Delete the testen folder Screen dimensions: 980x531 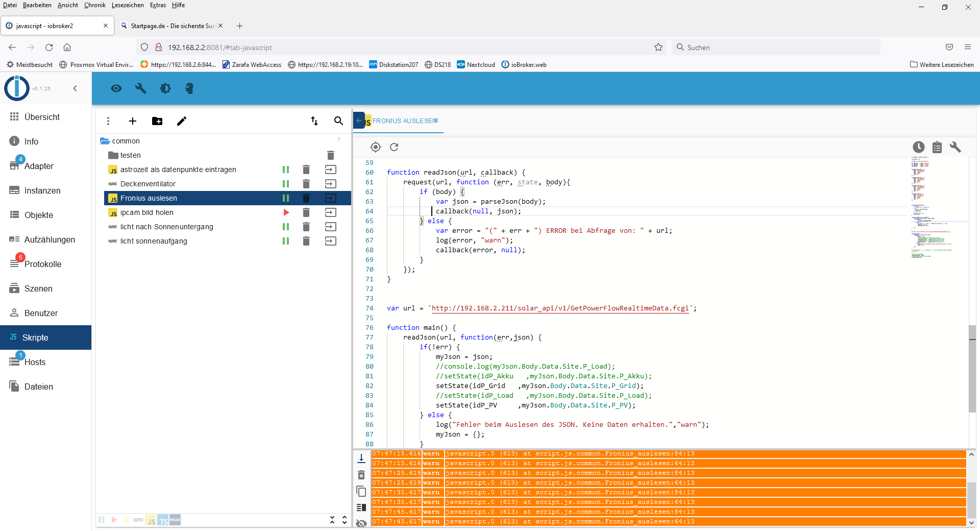[x=331, y=155]
